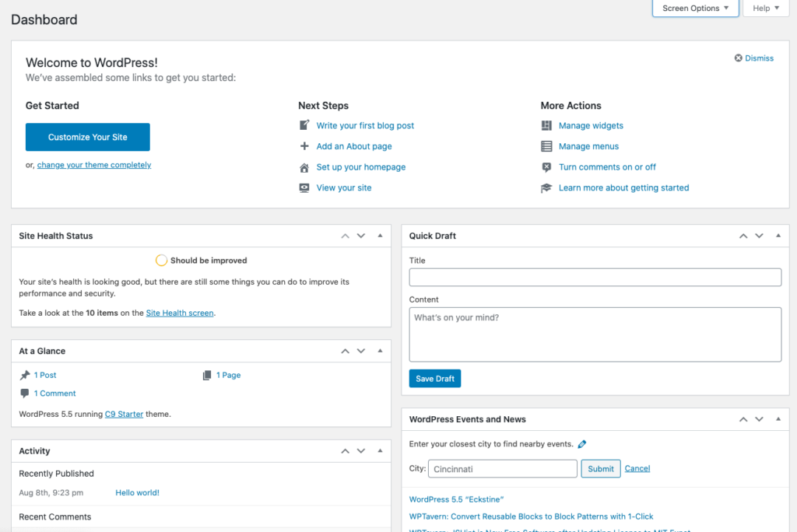Viewport: 797px width, 532px height.
Task: Click the menu list icon beside Manage menus
Action: pyautogui.click(x=546, y=146)
